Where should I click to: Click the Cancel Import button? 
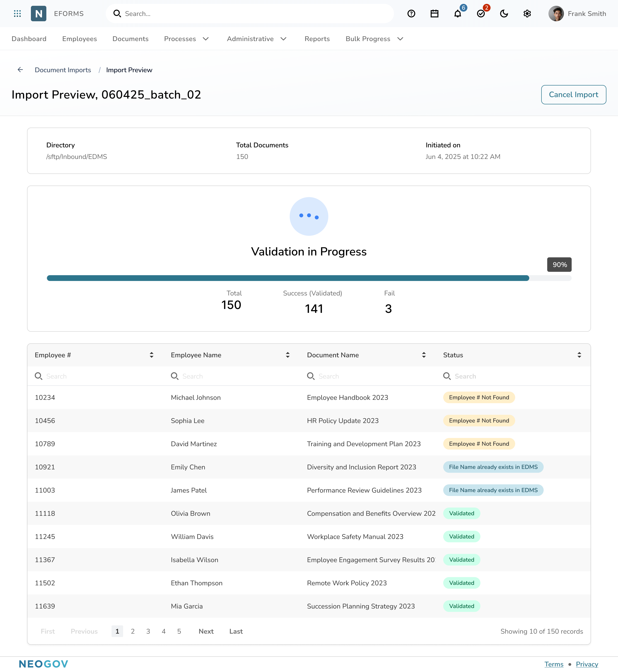pos(574,95)
